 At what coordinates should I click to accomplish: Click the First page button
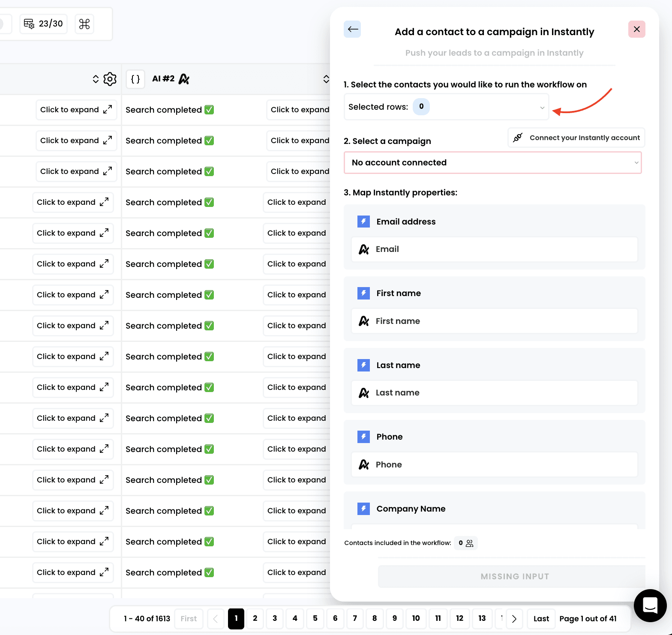[x=189, y=619]
